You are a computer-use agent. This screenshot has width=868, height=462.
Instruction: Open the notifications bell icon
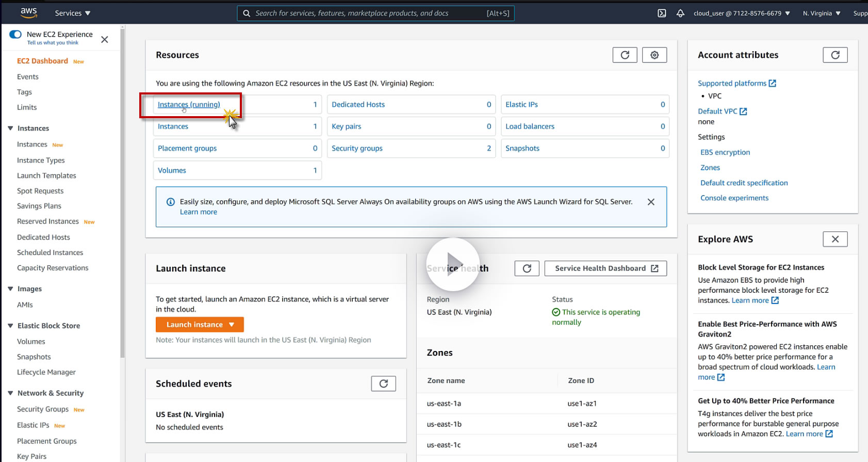(680, 13)
